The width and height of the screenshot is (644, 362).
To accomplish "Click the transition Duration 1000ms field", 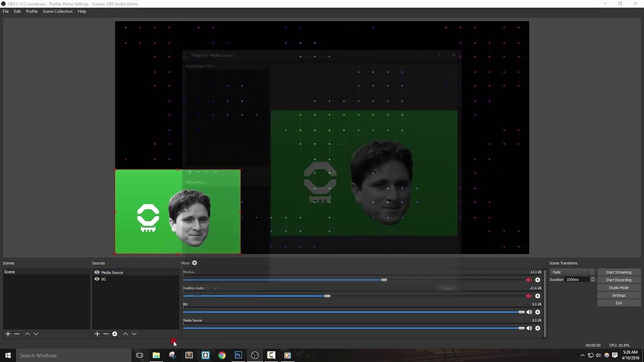I will (x=577, y=280).
